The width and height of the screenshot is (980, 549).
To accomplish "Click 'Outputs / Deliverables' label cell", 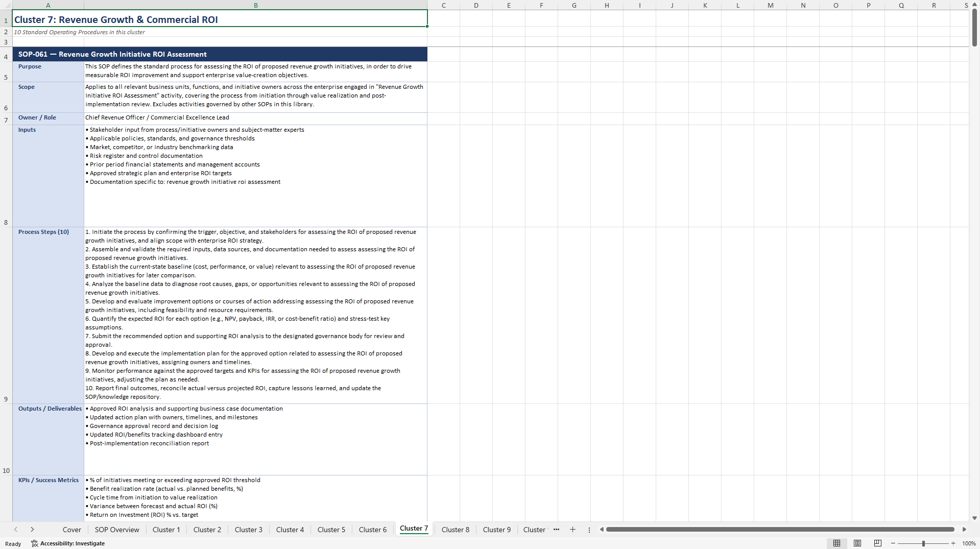I will point(49,439).
